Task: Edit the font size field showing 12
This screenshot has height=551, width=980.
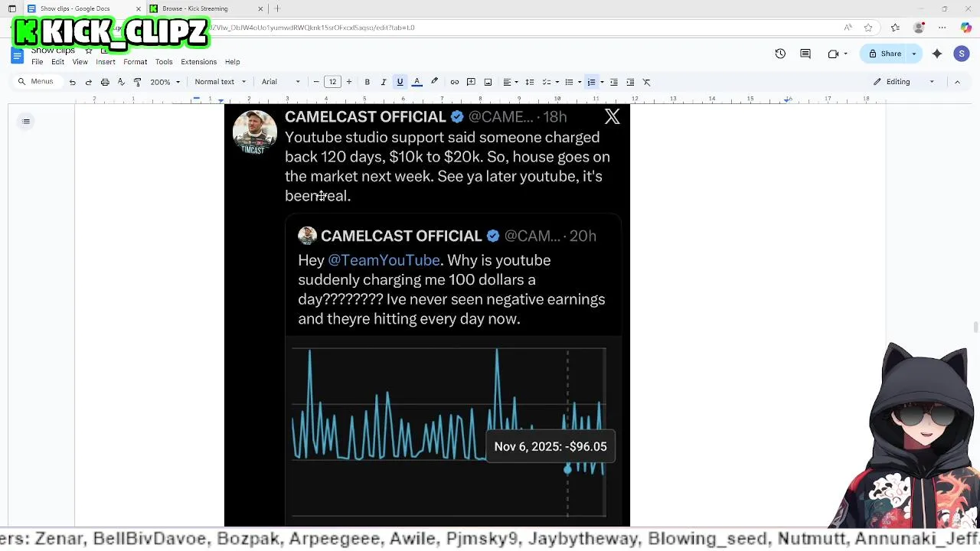Action: pos(332,82)
